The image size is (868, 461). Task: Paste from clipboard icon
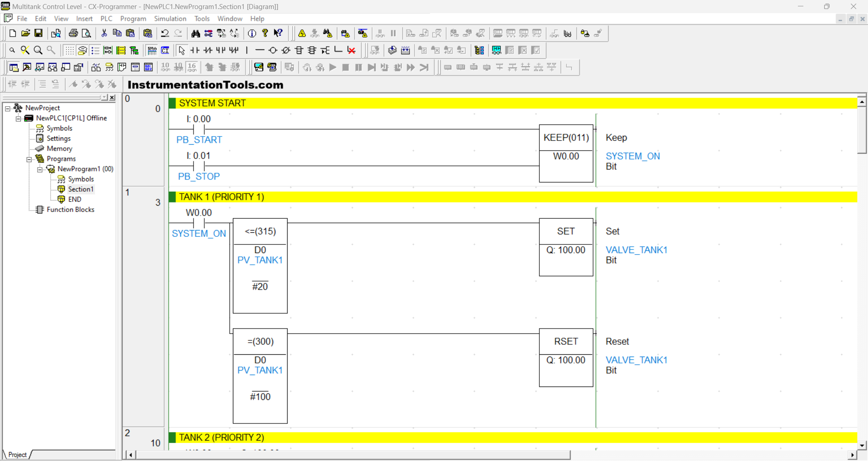[130, 33]
